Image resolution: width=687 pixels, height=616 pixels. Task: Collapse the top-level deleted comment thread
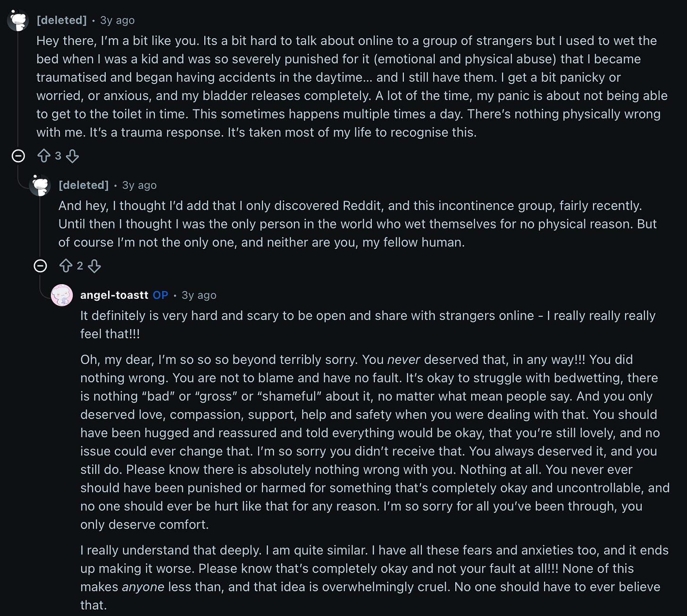pos(18,156)
